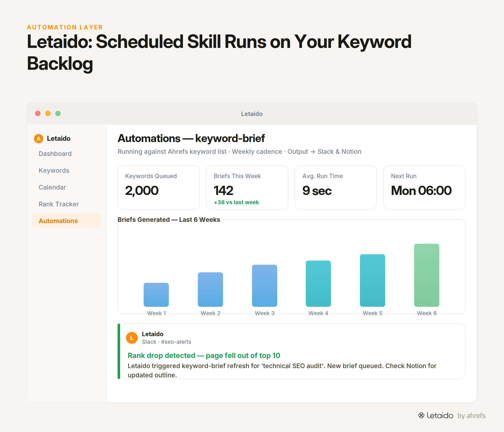
Task: Click the 'Letaido' sidebar brand name
Action: point(59,138)
